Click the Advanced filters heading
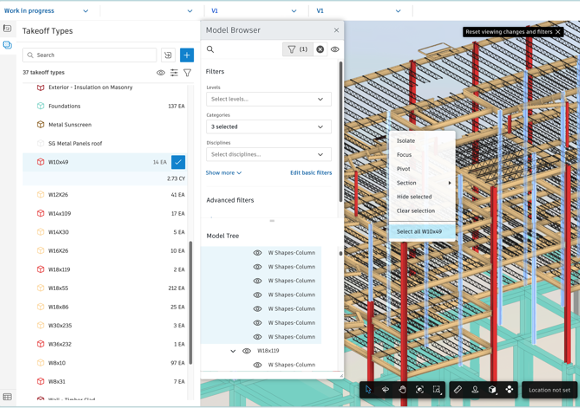This screenshot has width=580, height=408. [x=230, y=200]
